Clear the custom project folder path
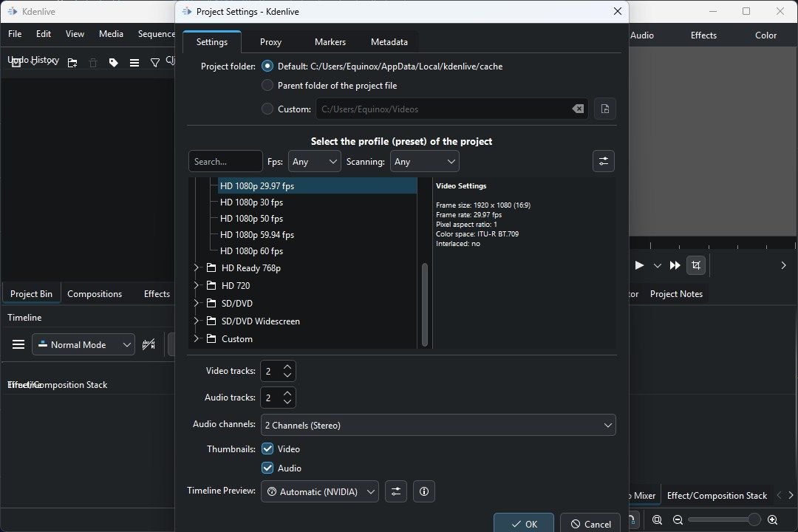This screenshot has height=532, width=798. [x=578, y=109]
